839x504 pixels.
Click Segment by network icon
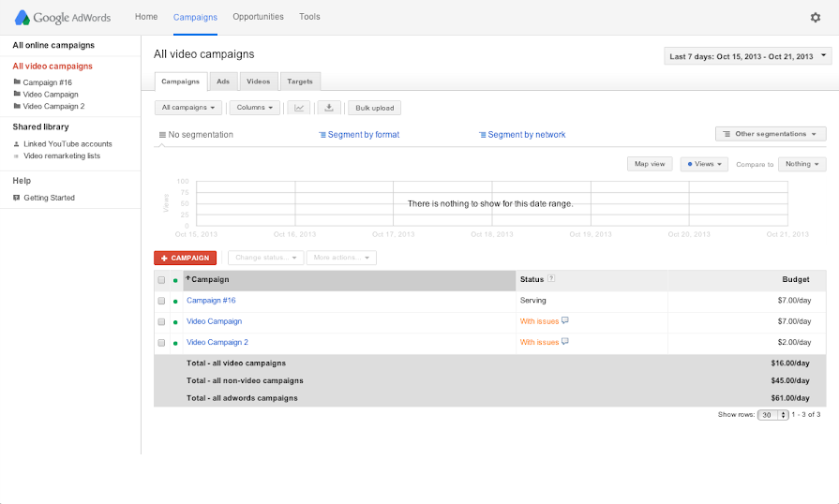point(482,135)
